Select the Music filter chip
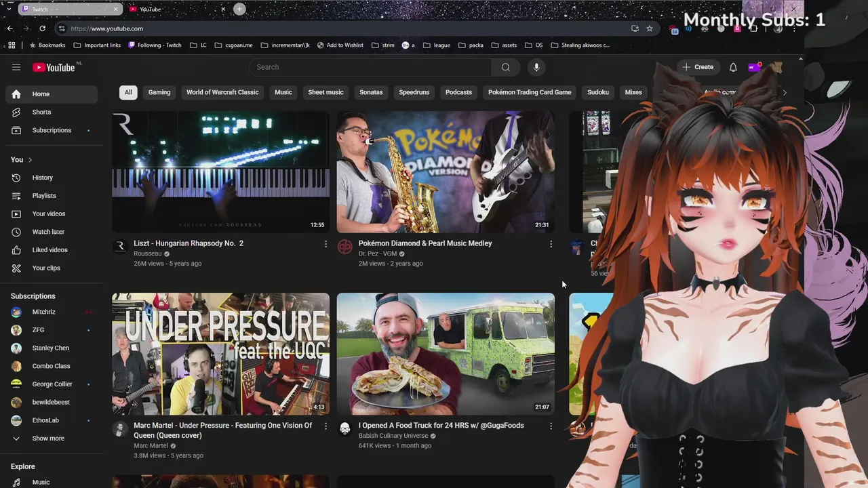Image resolution: width=868 pixels, height=488 pixels. 283,92
